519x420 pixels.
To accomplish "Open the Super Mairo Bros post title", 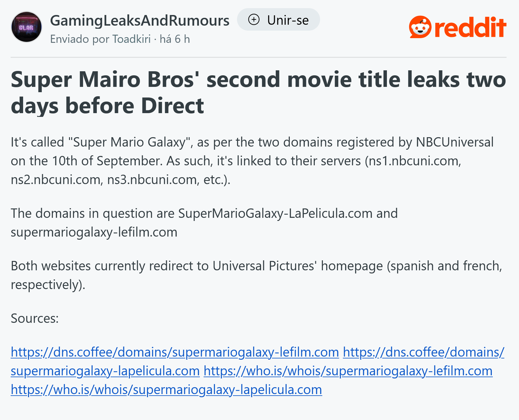I will [258, 92].
